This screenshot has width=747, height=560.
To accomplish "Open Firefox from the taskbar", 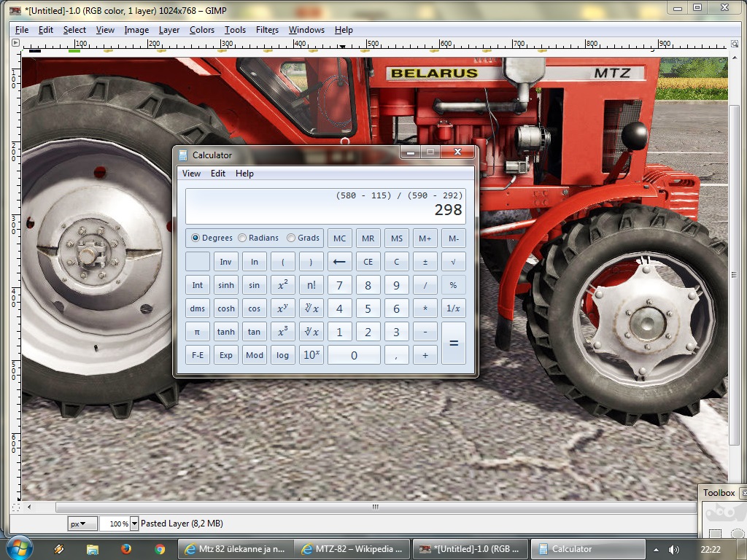I will (x=126, y=549).
